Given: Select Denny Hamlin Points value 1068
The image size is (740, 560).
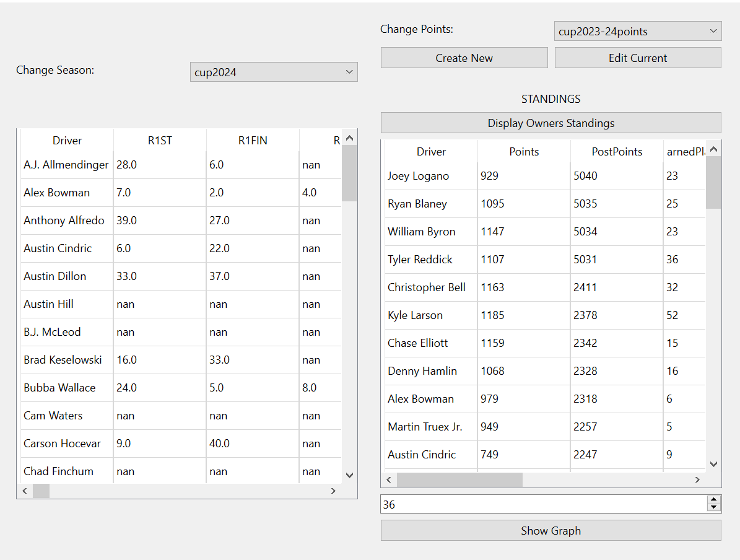Looking at the screenshot, I should 524,371.
